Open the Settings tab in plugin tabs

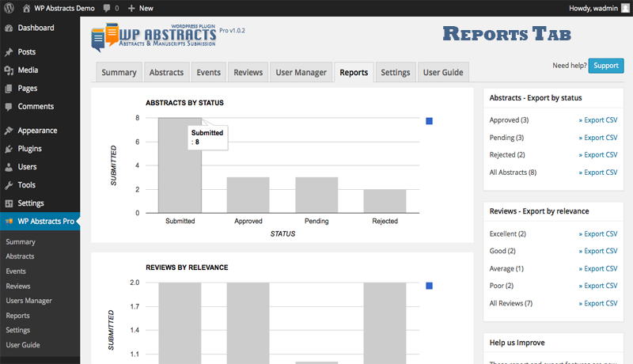click(396, 72)
